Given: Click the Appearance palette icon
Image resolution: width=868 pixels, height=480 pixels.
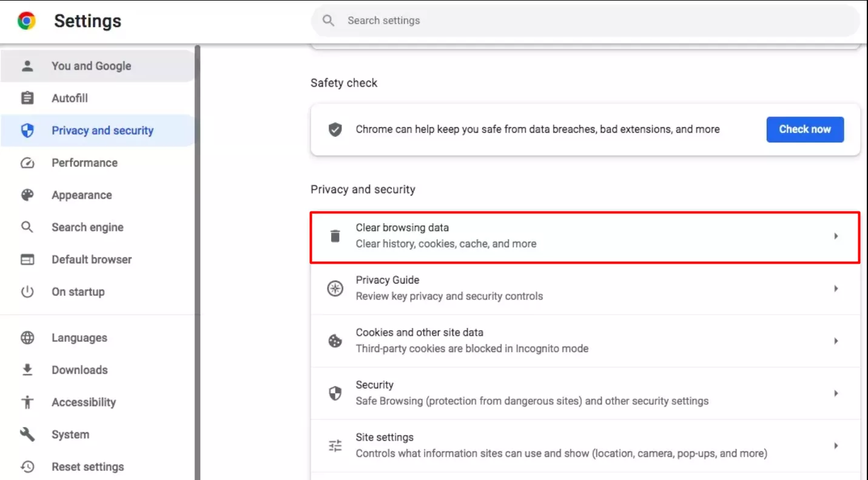Looking at the screenshot, I should click(27, 195).
